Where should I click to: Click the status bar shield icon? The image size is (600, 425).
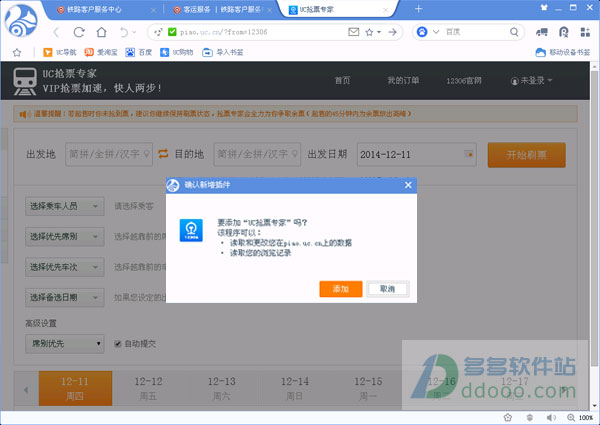(x=530, y=417)
